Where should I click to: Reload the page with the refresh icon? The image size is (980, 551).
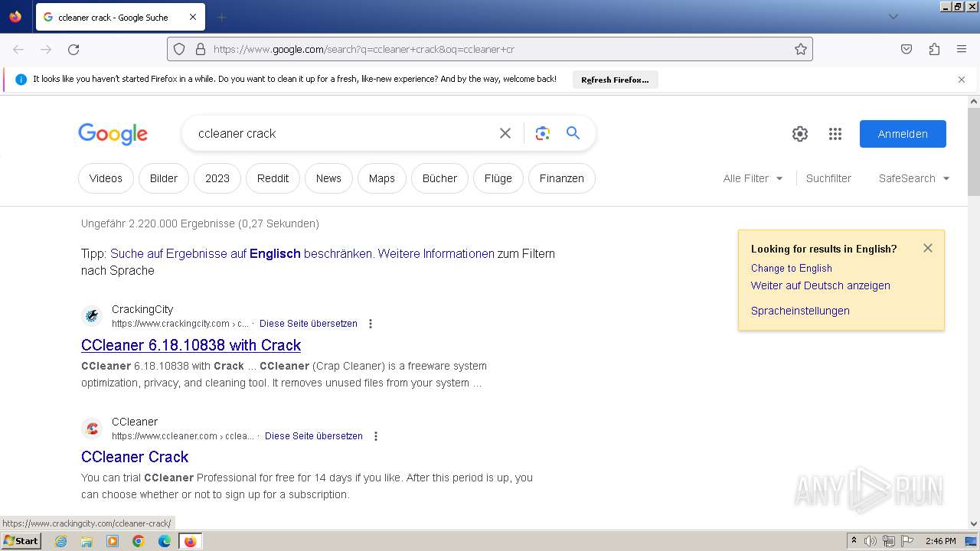(x=73, y=49)
